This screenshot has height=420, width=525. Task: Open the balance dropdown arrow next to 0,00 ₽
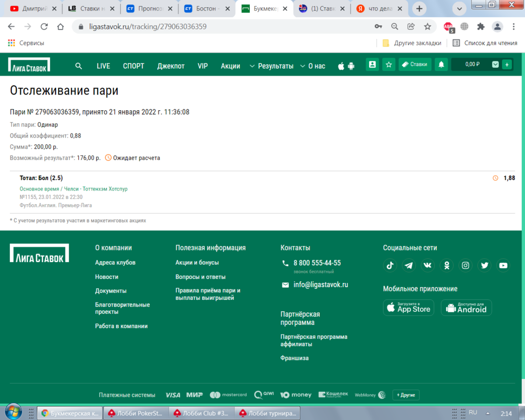click(495, 64)
